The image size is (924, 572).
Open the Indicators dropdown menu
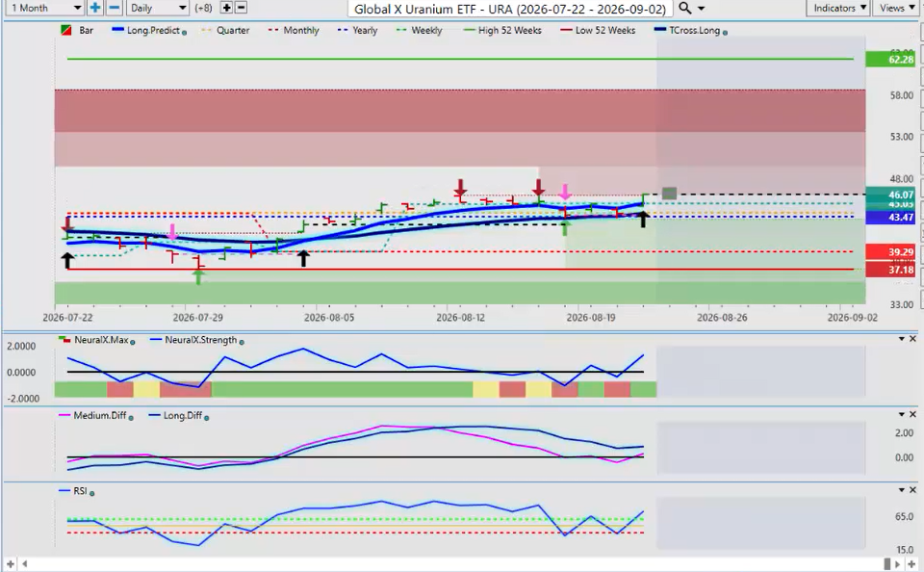pyautogui.click(x=839, y=8)
